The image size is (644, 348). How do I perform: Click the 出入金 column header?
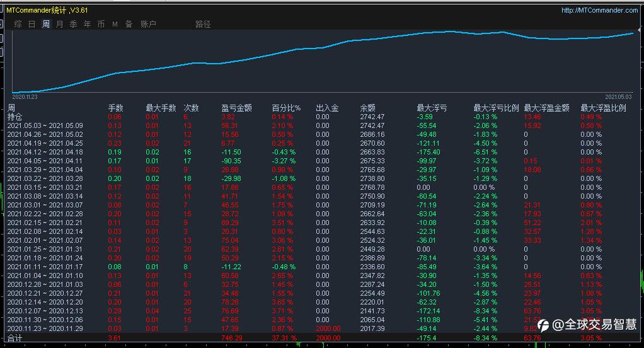[327, 108]
